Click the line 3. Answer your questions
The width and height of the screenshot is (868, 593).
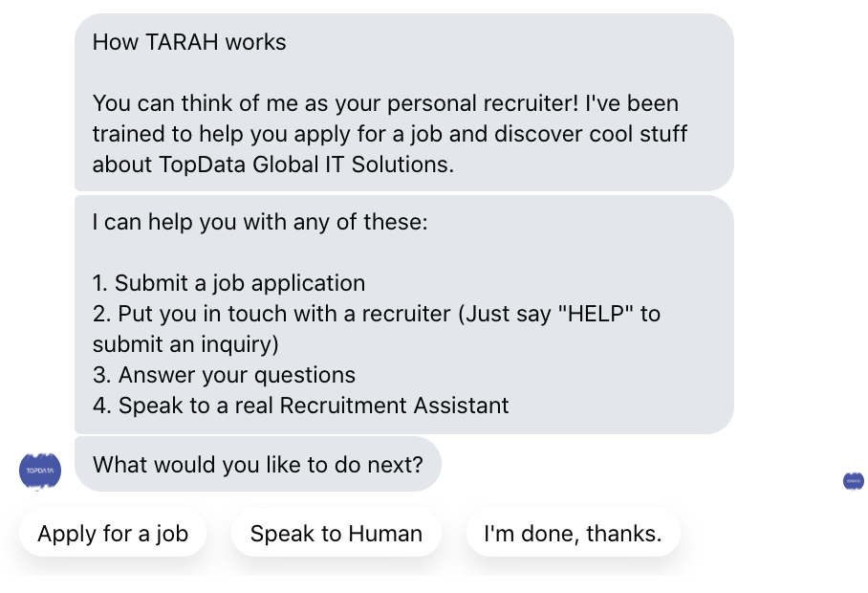[x=225, y=375]
